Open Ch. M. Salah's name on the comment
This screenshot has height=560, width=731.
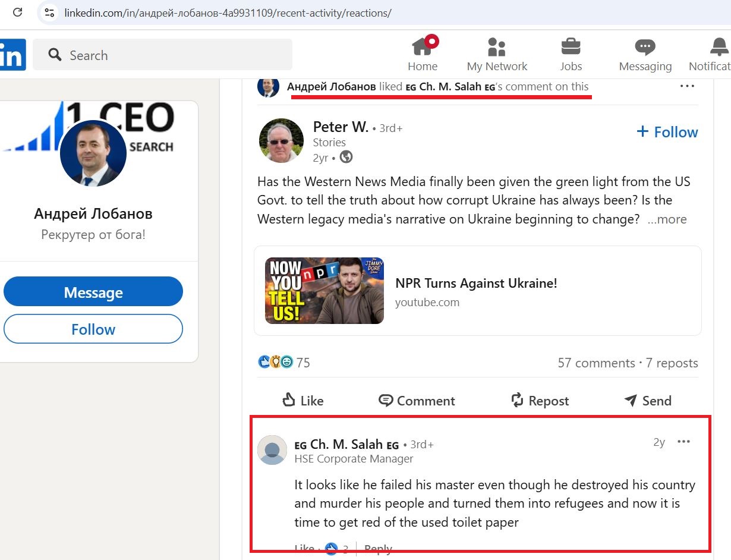click(x=347, y=445)
